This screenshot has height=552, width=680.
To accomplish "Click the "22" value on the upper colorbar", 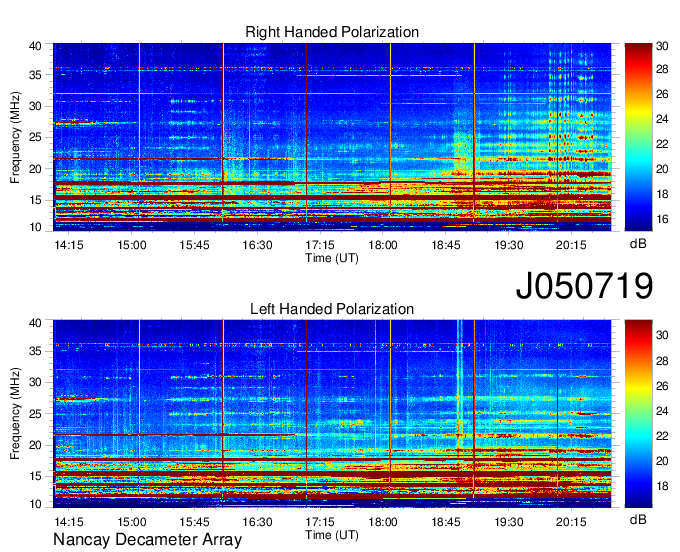I will [x=662, y=144].
